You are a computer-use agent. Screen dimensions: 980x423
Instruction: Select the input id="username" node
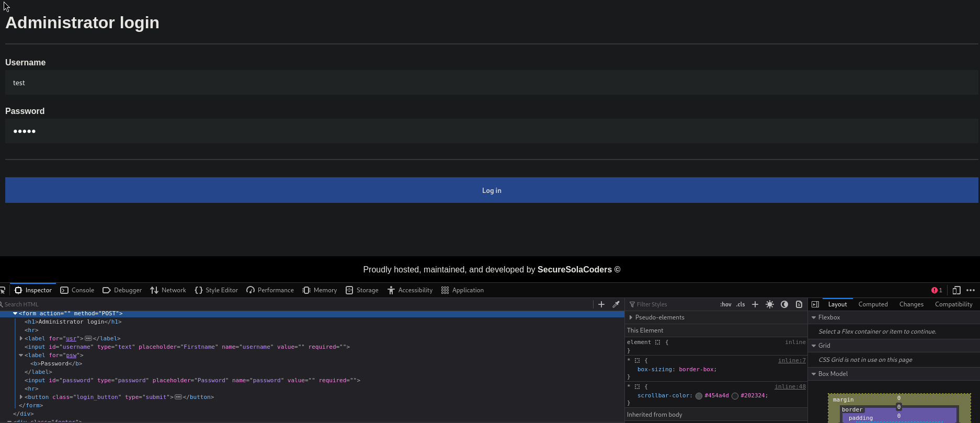pos(187,347)
